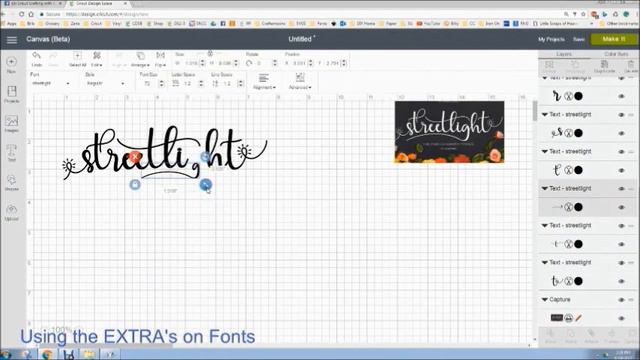Open the Alignment dropdown
Screen dimensions: 640x360
click(264, 81)
